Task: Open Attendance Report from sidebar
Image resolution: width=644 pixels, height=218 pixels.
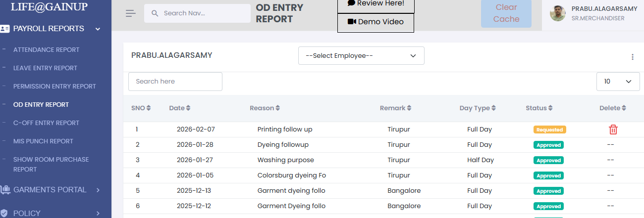Action: tap(46, 50)
